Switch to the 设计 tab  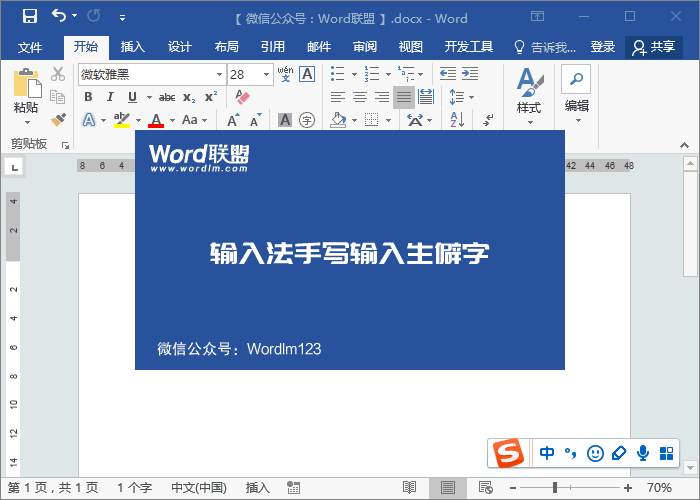(179, 47)
